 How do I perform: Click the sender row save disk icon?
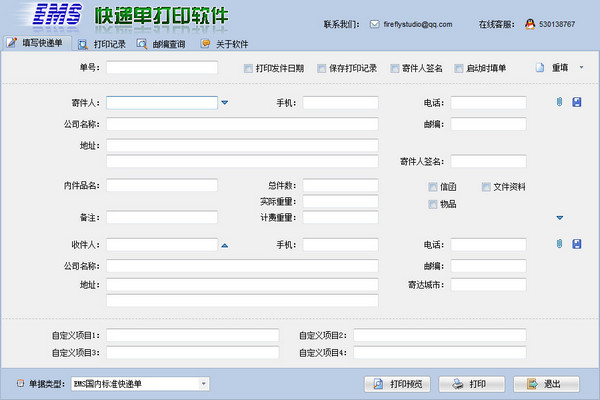point(577,102)
